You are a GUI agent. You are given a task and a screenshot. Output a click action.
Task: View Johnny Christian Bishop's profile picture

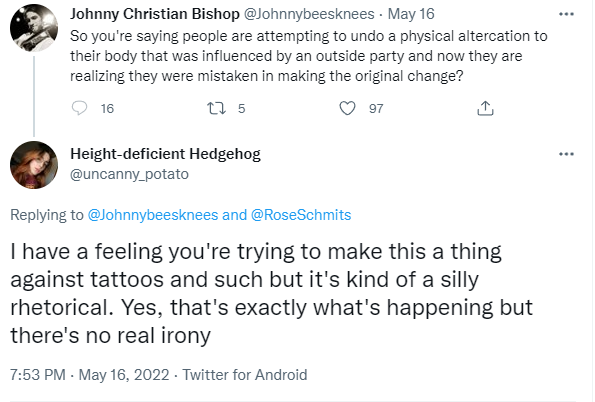tap(34, 28)
